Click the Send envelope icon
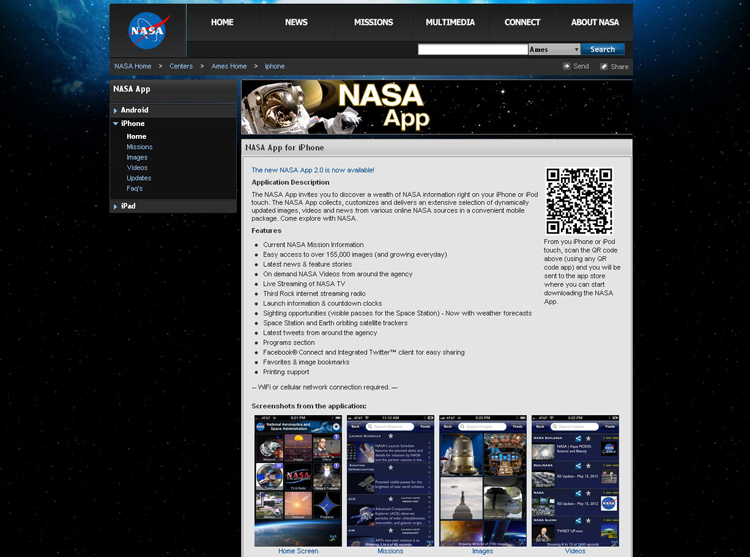Image resolution: width=750 pixels, height=557 pixels. click(567, 66)
